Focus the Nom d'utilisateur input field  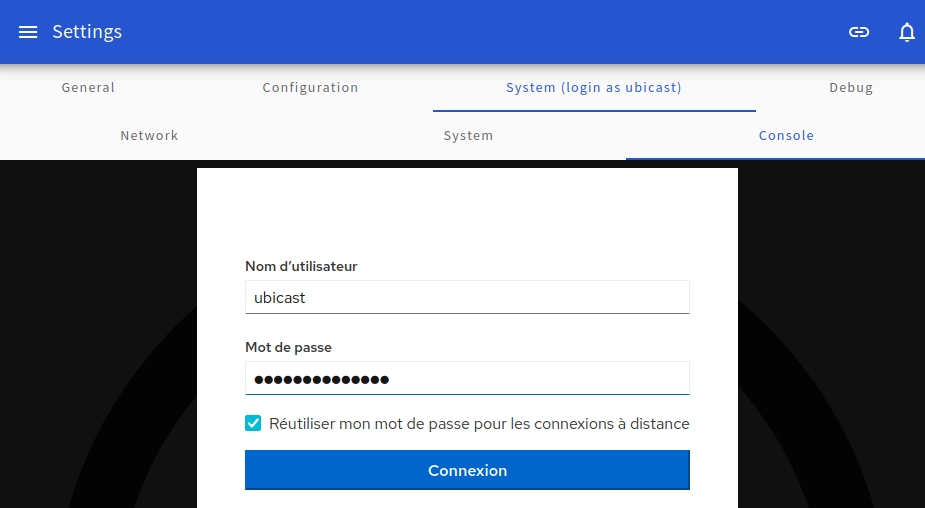point(467,297)
